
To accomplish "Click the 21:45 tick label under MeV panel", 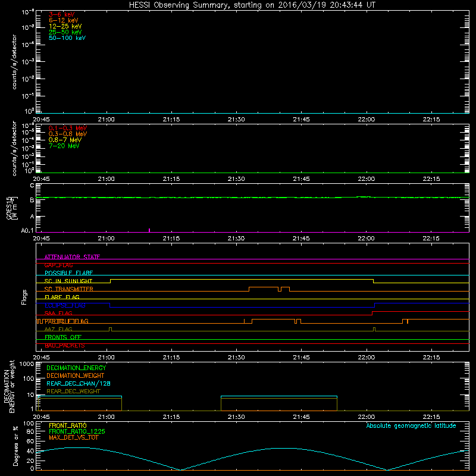I will pyautogui.click(x=301, y=179).
